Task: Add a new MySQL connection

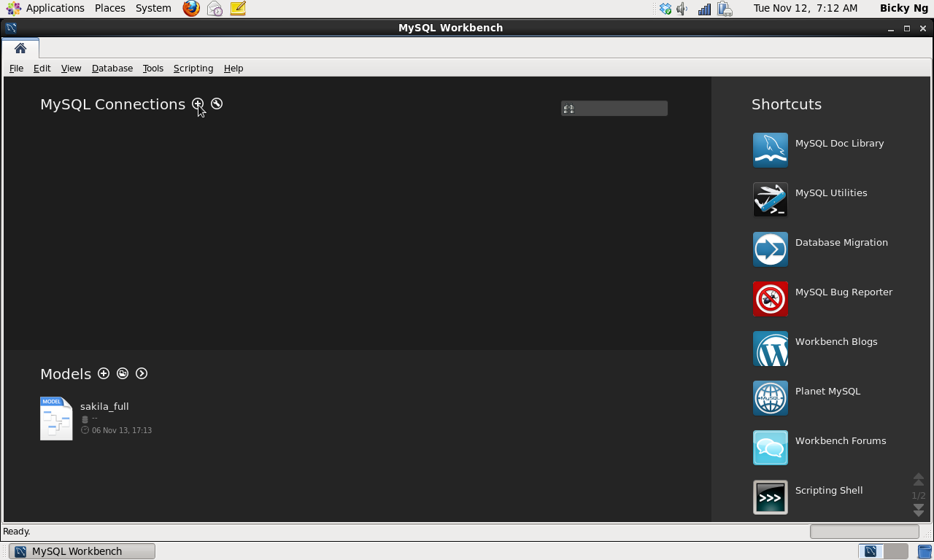Action: pyautogui.click(x=198, y=104)
